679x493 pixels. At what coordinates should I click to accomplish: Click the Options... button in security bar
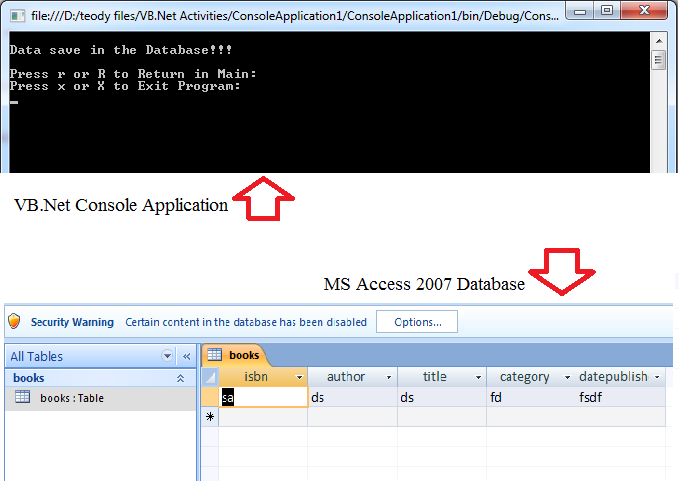(x=417, y=322)
